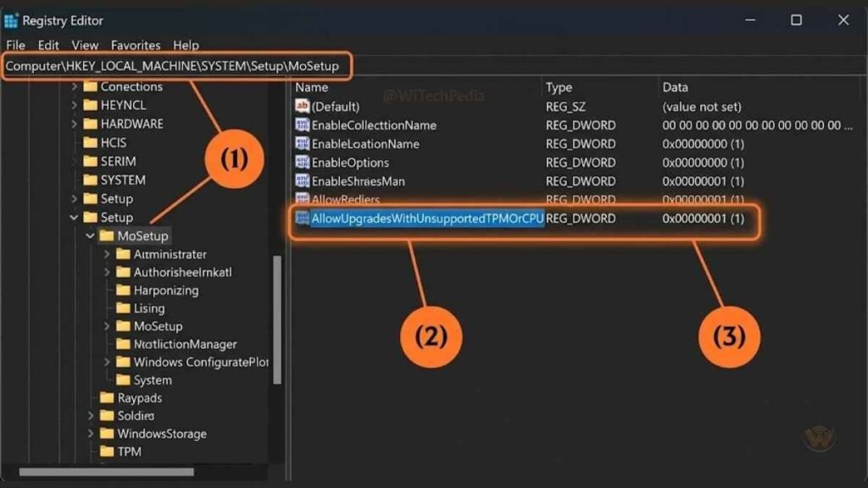
Task: Collapse the selected MoSetup key chevron
Action: click(90, 236)
